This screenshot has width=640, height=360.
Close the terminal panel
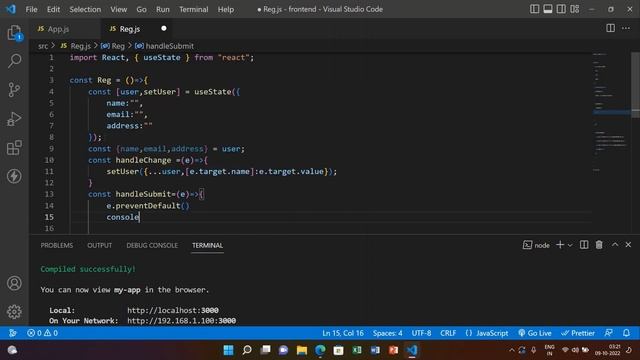coord(628,244)
